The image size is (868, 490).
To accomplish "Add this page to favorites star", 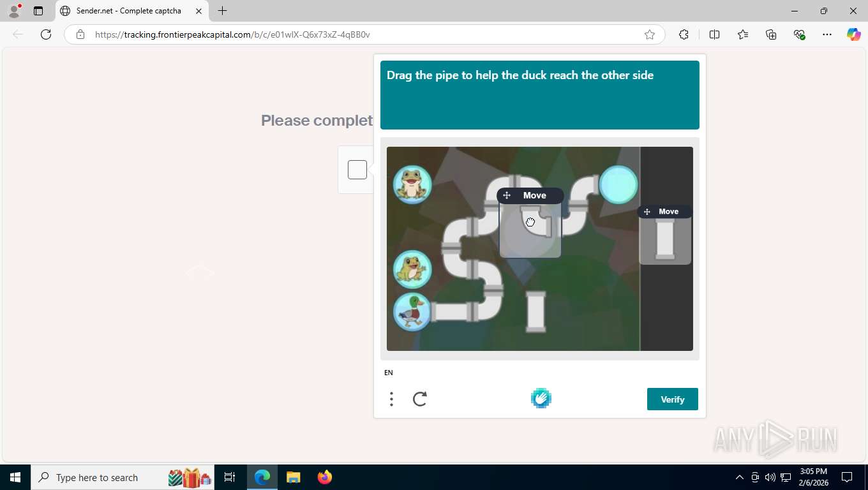I will point(650,34).
